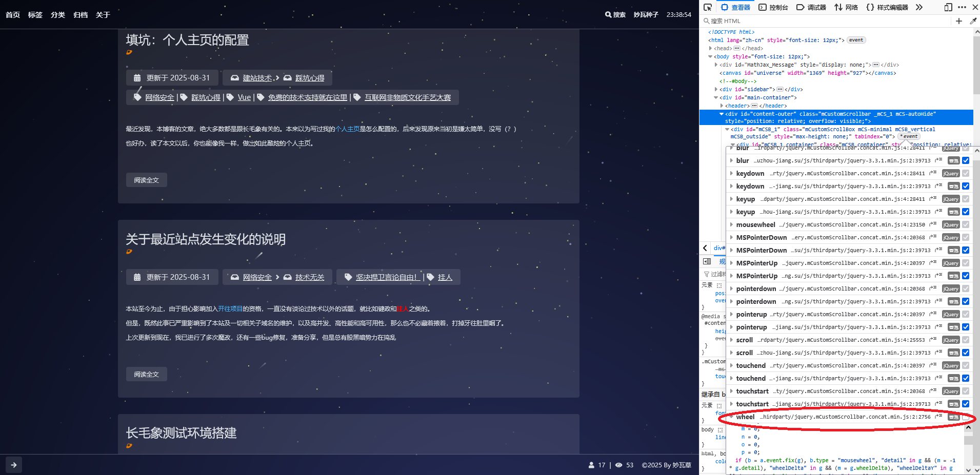The height and width of the screenshot is (475, 980).
Task: Expand the div id sidebar node
Action: (x=716, y=89)
